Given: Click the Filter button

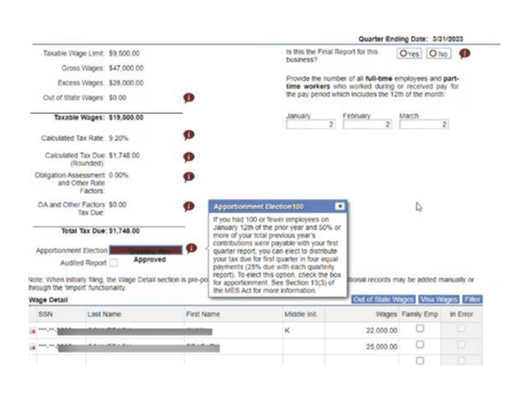Looking at the screenshot, I should click(472, 299).
